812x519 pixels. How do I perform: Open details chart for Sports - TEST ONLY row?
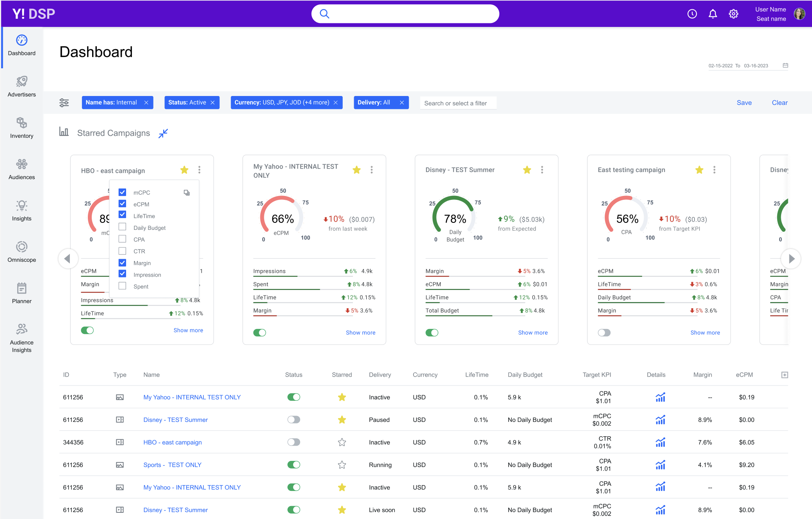click(660, 465)
